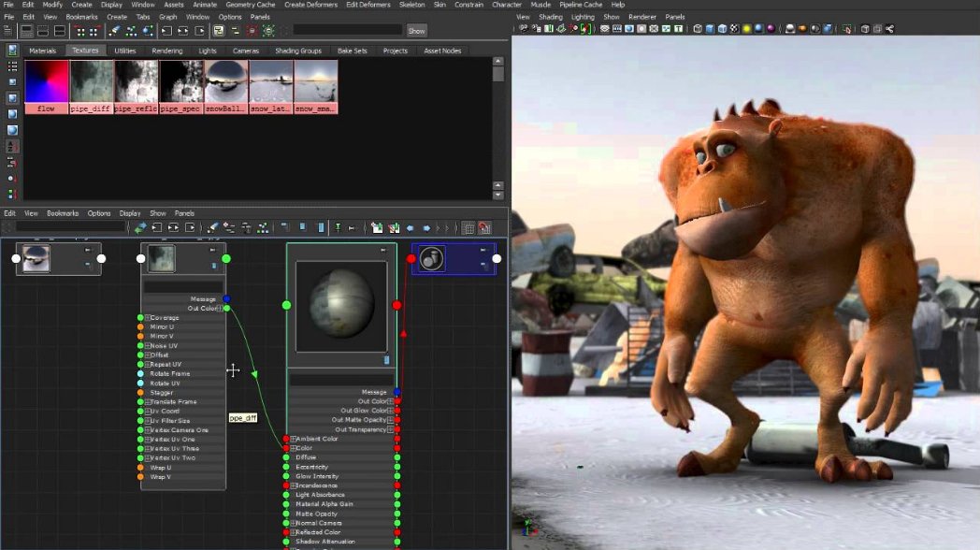Image resolution: width=980 pixels, height=550 pixels.
Task: Show input connections in work area toolbar
Action: [x=157, y=228]
